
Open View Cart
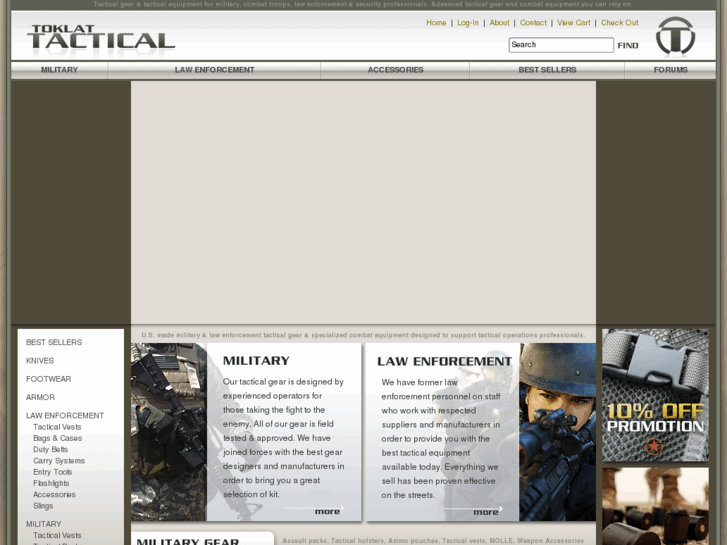[x=574, y=23]
